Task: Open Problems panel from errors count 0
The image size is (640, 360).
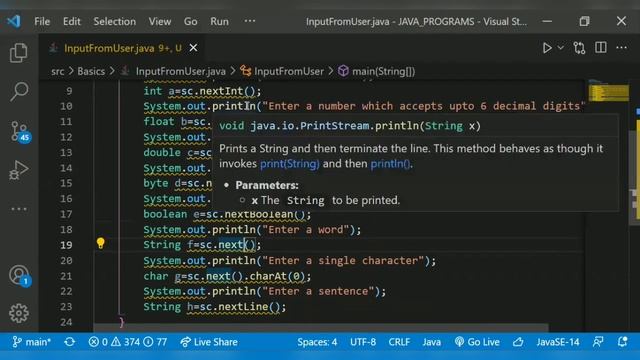Action: click(x=98, y=342)
